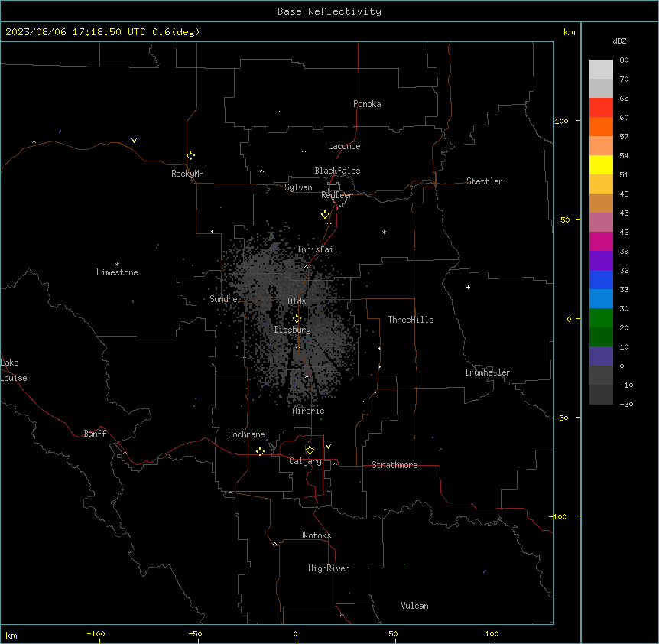Click the Calgary label
Image resolution: width=659 pixels, height=644 pixels.
coord(305,461)
